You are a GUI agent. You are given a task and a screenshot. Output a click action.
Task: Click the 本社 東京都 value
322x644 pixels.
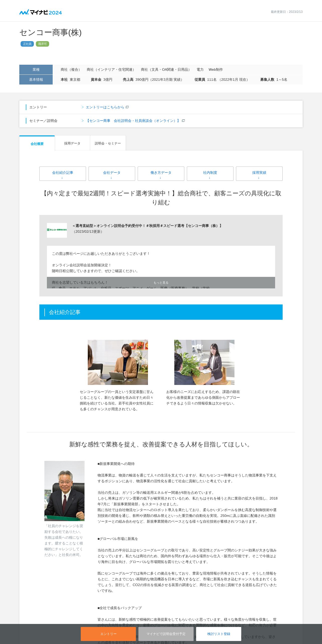[x=70, y=79]
